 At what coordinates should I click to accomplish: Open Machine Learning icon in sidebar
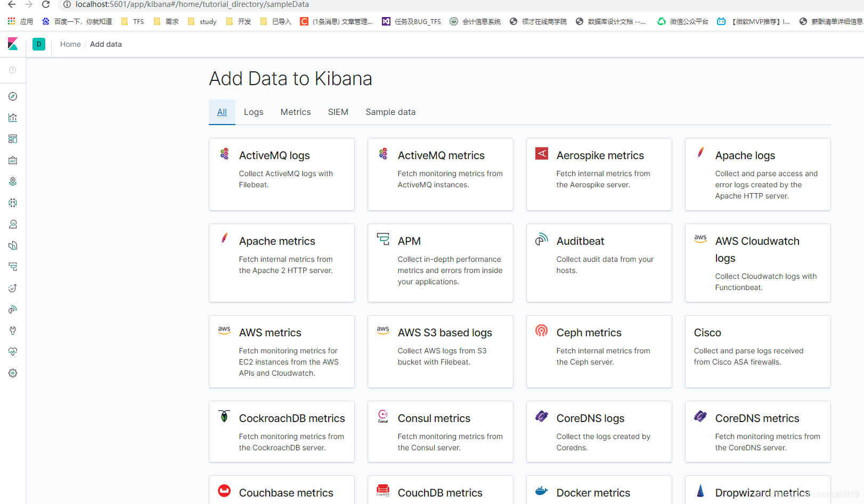coord(13,203)
